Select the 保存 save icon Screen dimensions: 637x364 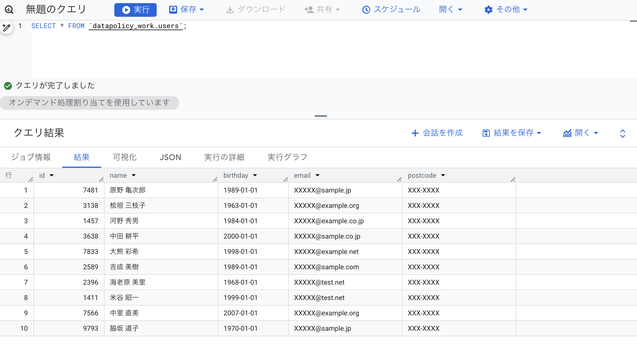pos(173,9)
